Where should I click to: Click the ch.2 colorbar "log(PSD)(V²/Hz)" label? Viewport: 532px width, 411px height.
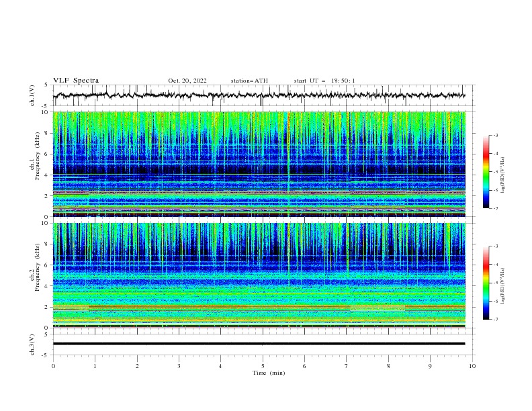coord(503,286)
